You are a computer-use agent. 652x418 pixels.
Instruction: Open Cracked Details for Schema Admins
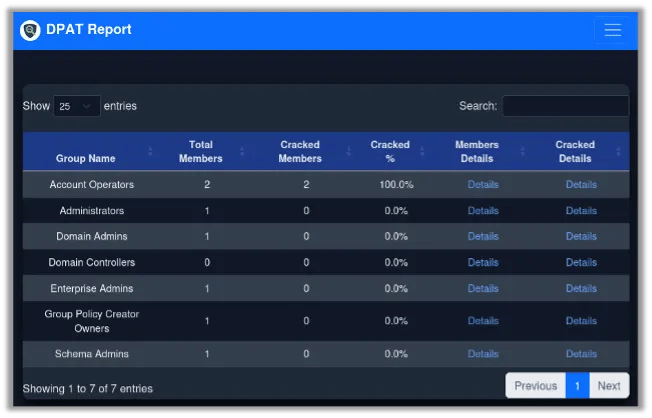point(581,354)
